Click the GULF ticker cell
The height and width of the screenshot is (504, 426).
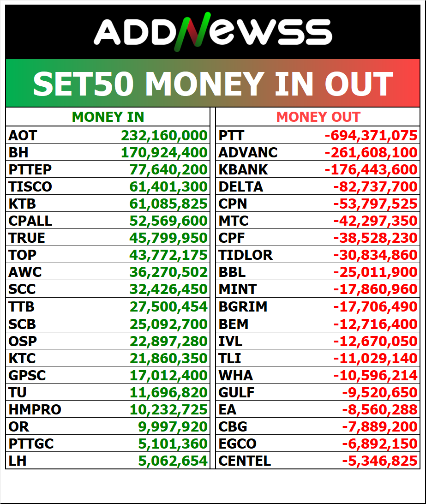(237, 392)
